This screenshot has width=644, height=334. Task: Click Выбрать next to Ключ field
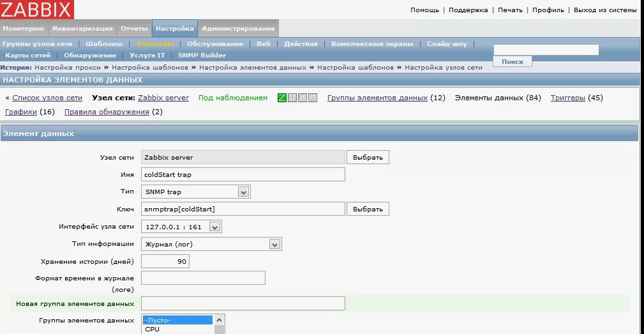[x=368, y=209]
